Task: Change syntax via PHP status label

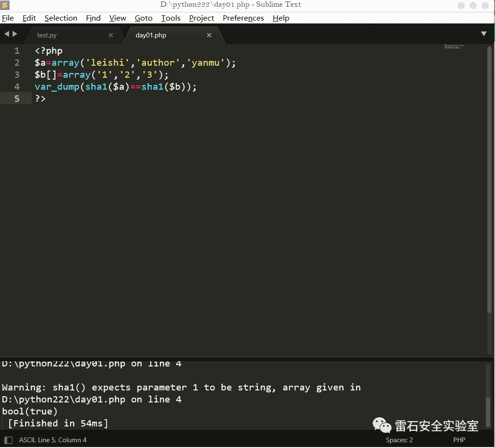Action: point(459,440)
